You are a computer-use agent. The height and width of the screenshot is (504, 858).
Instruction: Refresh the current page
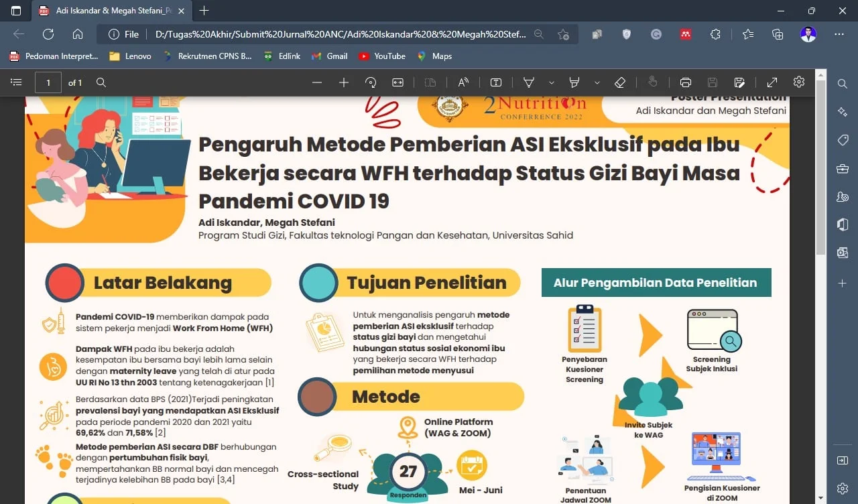[x=48, y=34]
